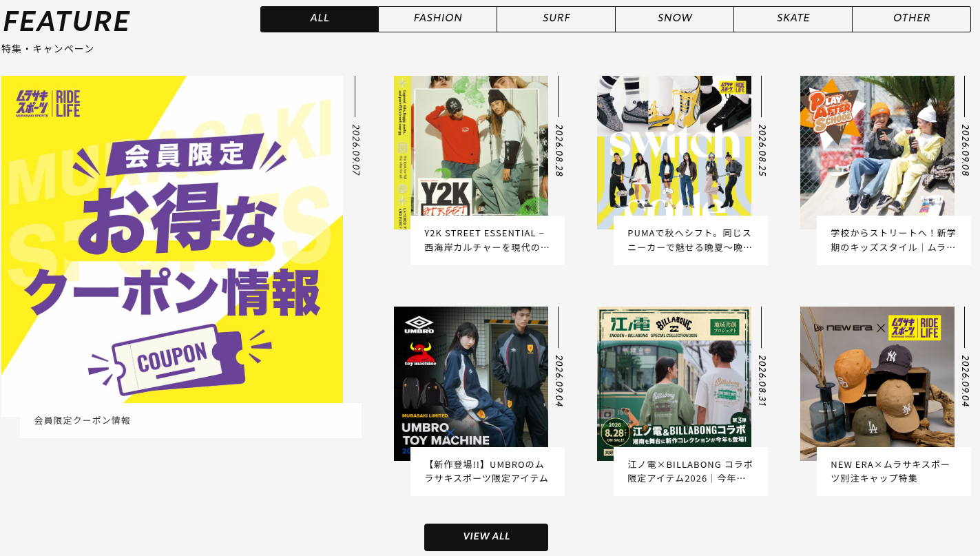Click the 2026.08.25 date label
Screen dimensions: 980x556
point(762,150)
